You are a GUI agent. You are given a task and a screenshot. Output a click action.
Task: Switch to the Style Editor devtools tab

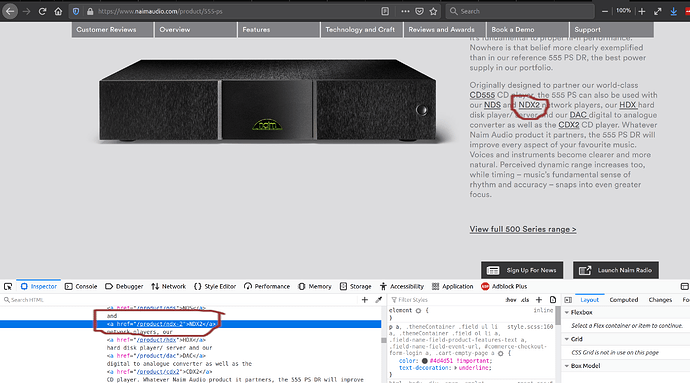[215, 286]
